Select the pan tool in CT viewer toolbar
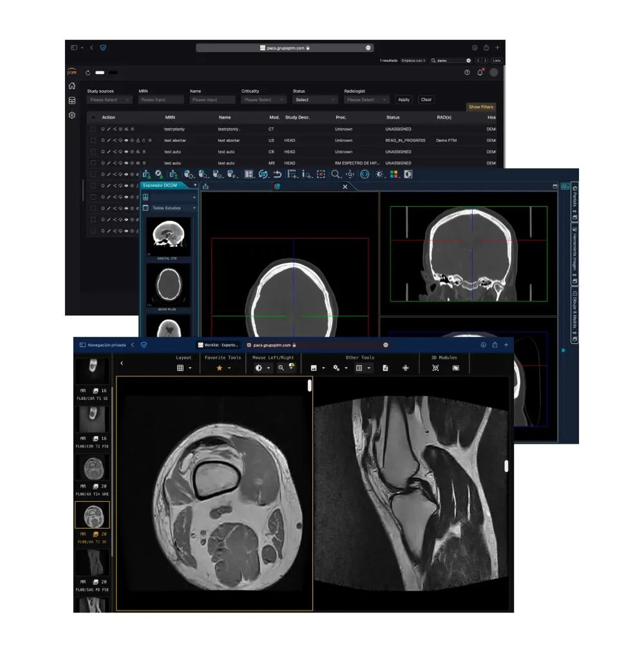Image resolution: width=644 pixels, height=653 pixels. 350,174
